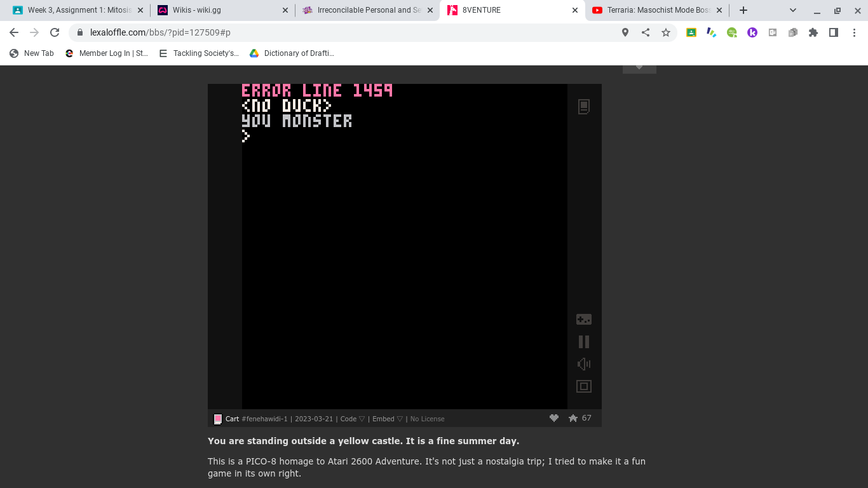
Task: Open location permission icon in address bar
Action: tap(625, 32)
